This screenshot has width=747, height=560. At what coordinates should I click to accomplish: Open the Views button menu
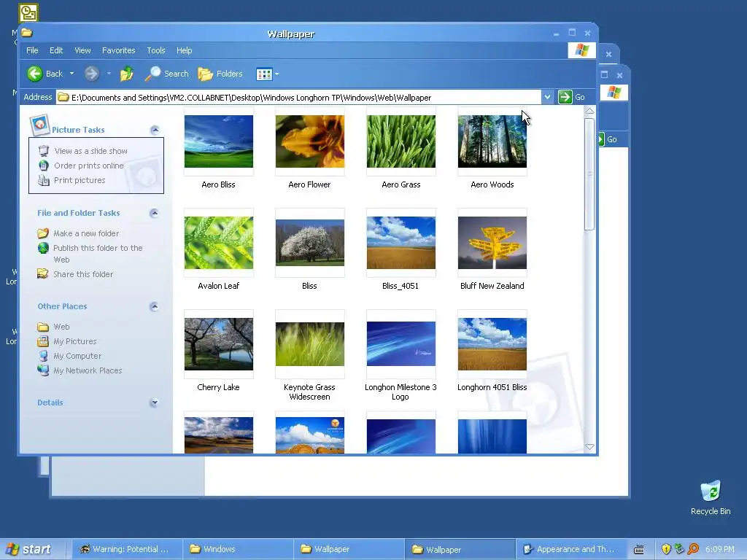pyautogui.click(x=267, y=74)
